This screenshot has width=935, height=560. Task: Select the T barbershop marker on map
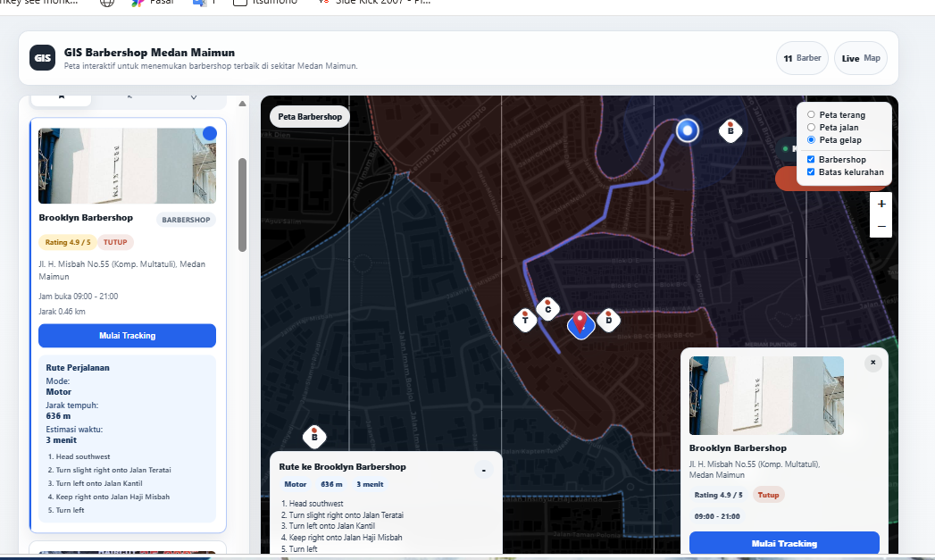(x=525, y=321)
